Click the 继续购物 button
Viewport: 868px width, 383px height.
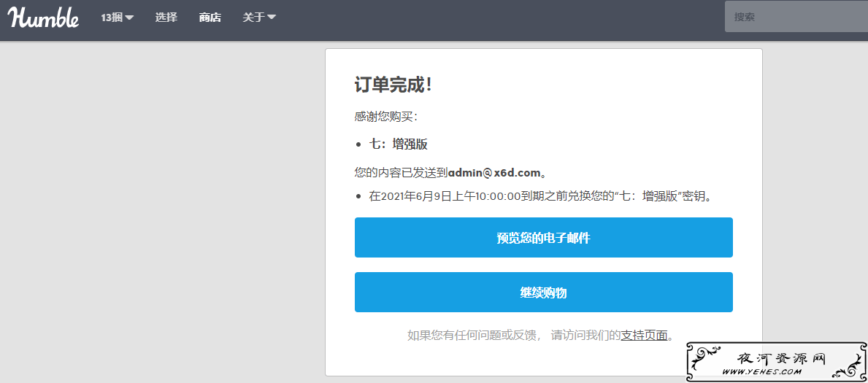pyautogui.click(x=544, y=293)
